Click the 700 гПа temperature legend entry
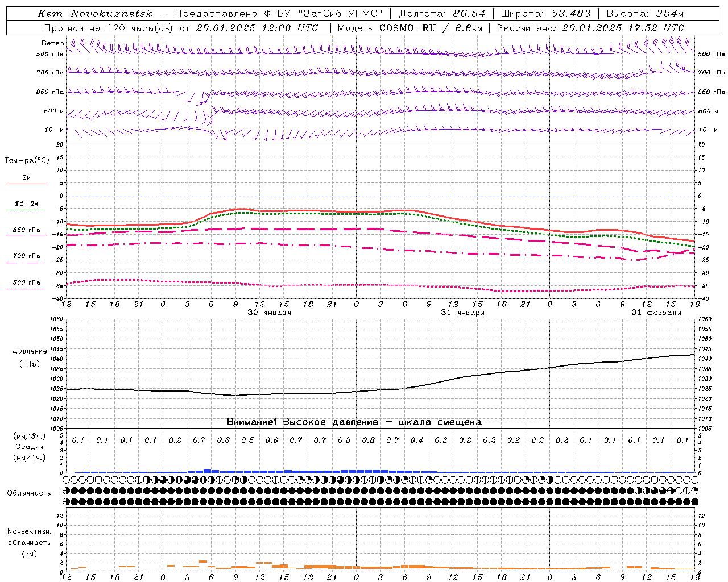 coord(27,256)
